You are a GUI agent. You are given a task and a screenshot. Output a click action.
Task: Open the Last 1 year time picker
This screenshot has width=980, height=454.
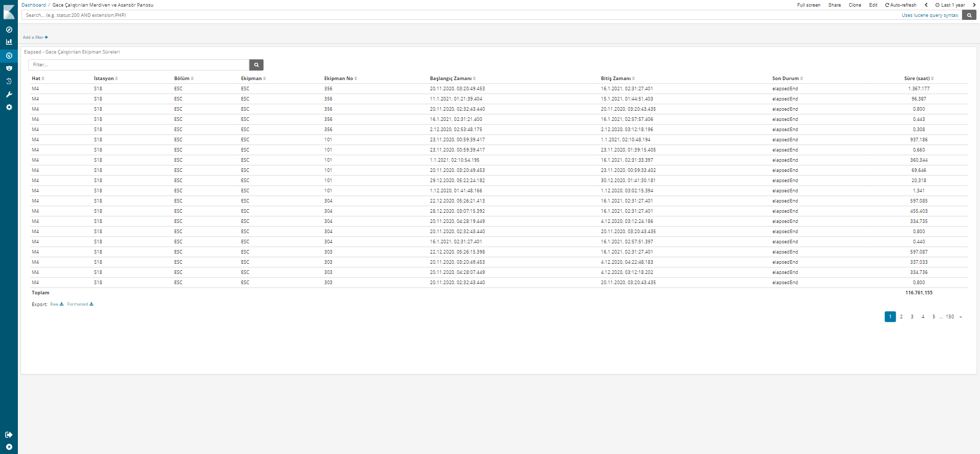tap(950, 5)
